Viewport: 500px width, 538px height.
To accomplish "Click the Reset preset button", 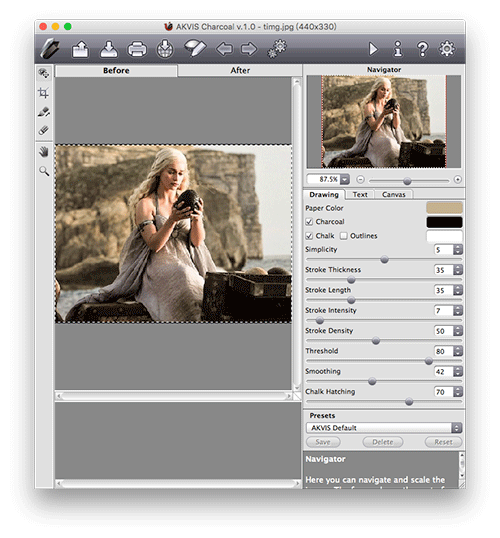I will click(x=443, y=442).
